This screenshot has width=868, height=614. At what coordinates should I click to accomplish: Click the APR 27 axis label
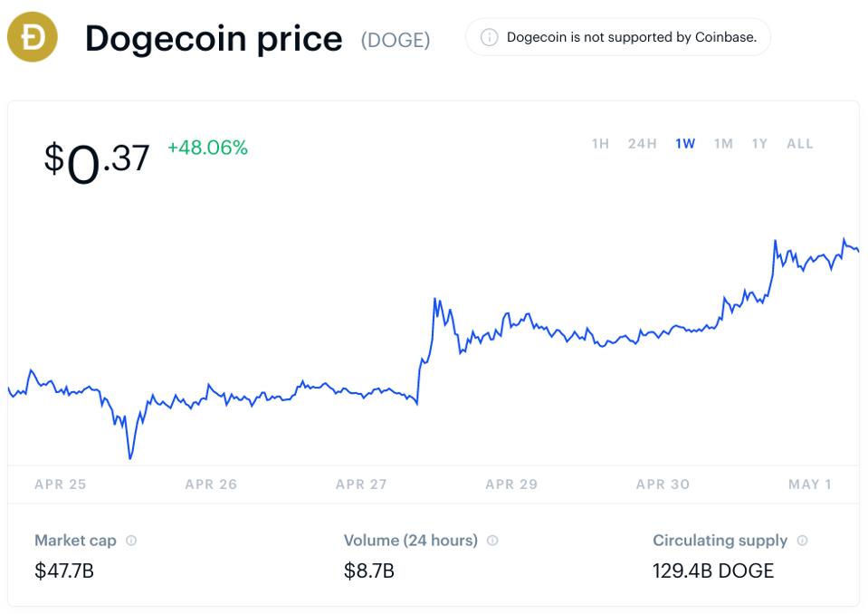(x=361, y=484)
